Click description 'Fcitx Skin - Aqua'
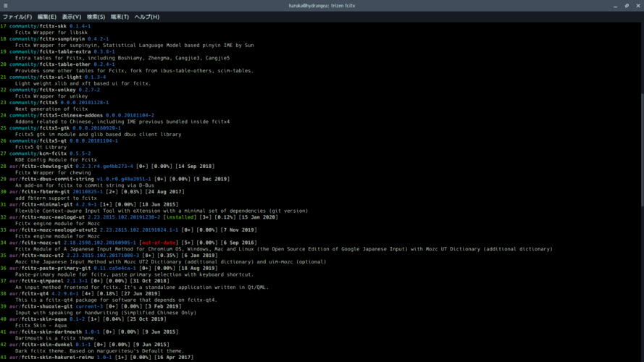This screenshot has width=644, height=362. pos(41,326)
